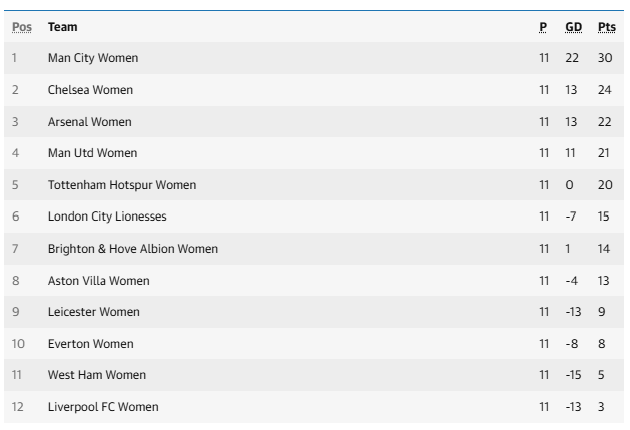Open West Ham Women row
630x430 pixels.
click(x=97, y=375)
